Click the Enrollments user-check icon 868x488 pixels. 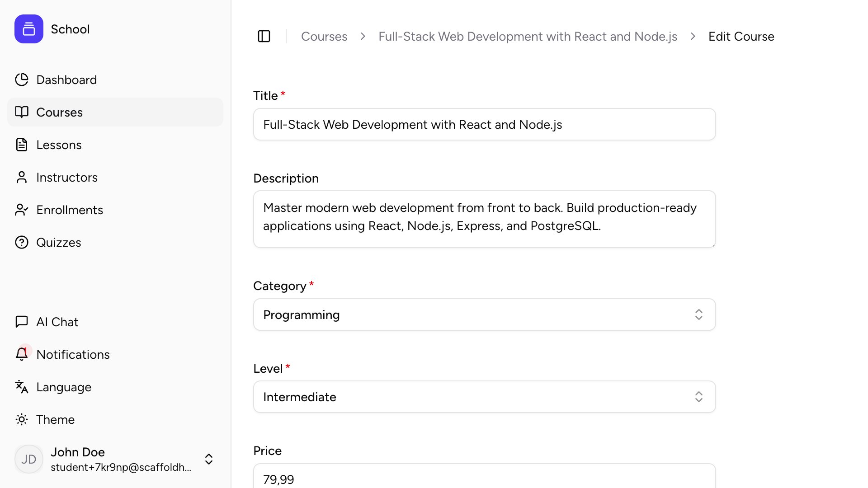(22, 210)
